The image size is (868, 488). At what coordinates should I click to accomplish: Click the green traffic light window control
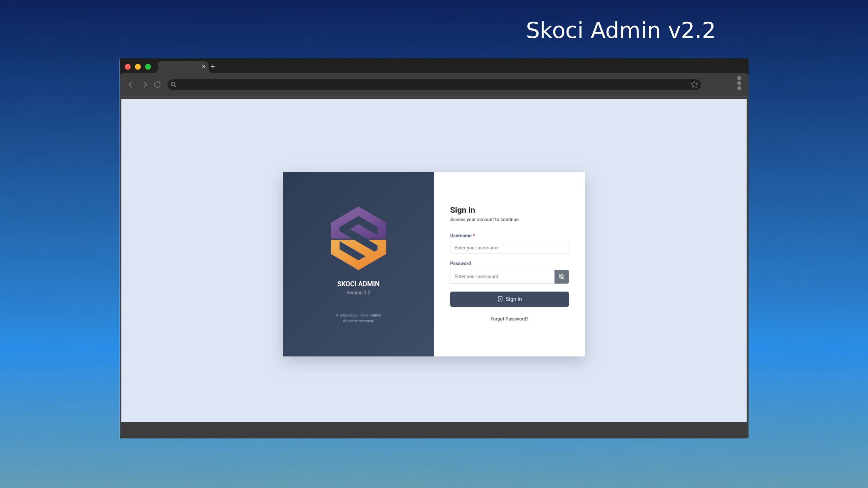click(149, 66)
